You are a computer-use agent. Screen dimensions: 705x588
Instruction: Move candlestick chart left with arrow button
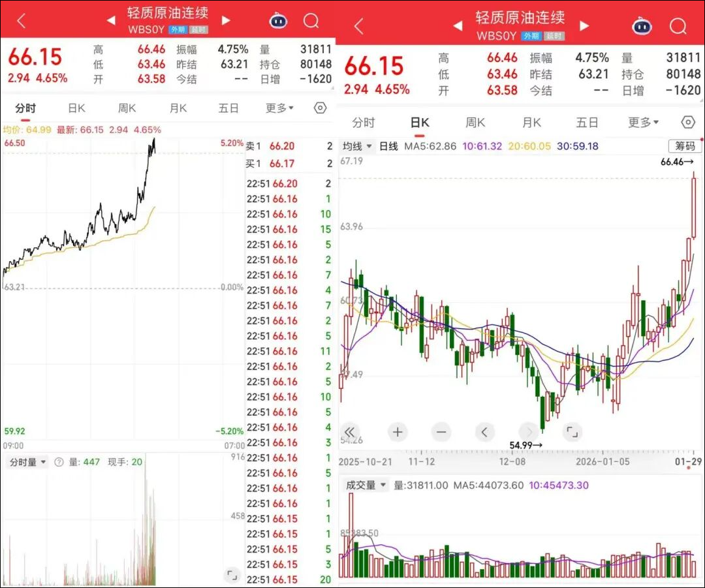coord(484,432)
